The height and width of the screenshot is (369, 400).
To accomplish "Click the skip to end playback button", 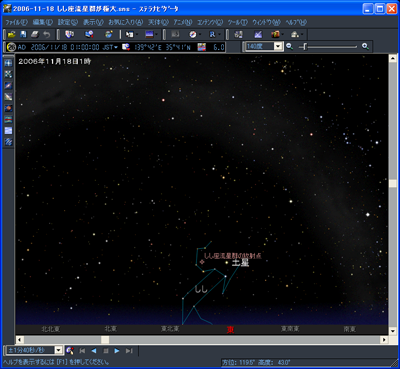I will click(129, 351).
